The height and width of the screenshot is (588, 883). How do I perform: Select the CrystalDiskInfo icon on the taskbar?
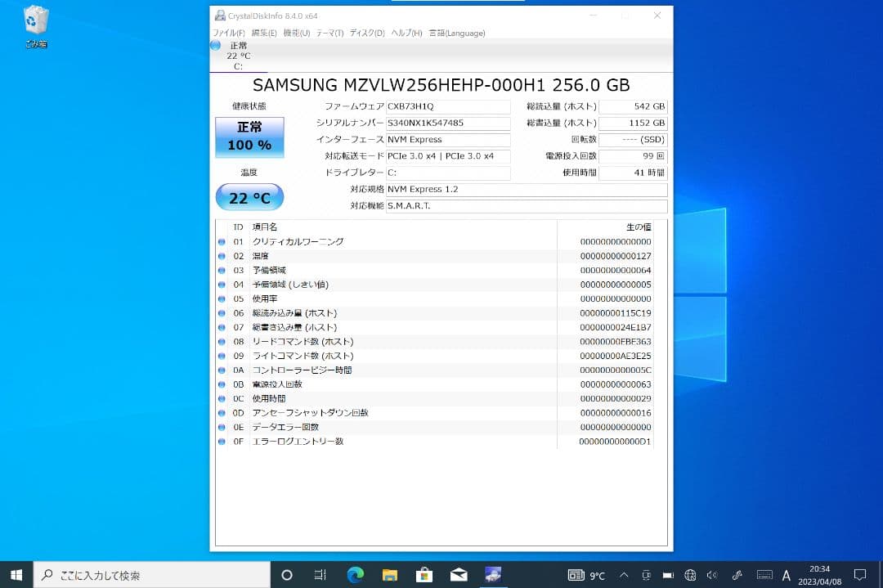(493, 575)
